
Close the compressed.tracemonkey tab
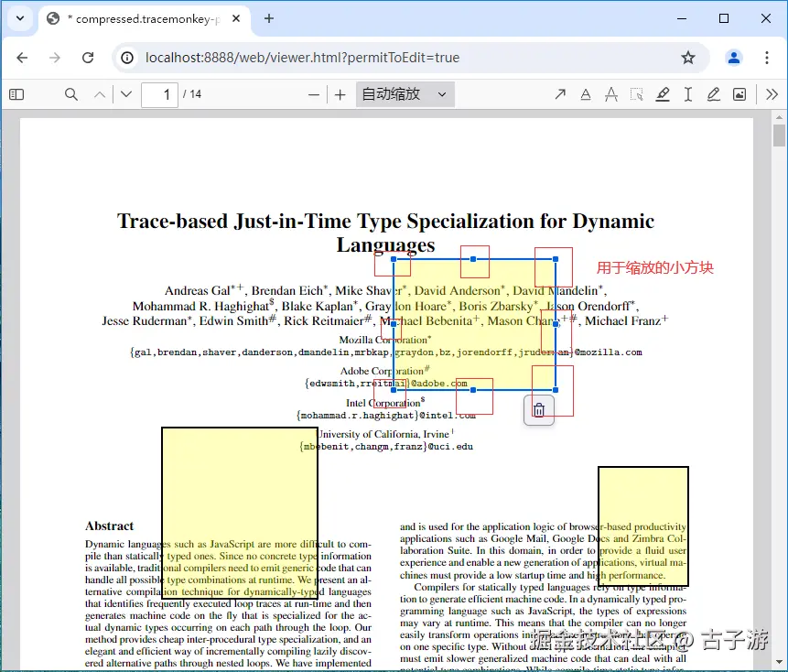point(236,18)
